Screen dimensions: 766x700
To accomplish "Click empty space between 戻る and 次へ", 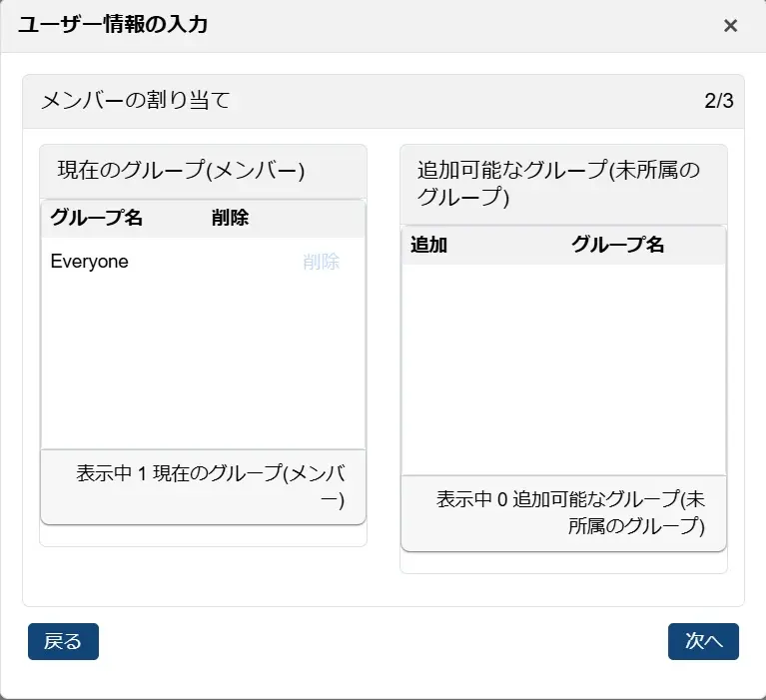I will (383, 642).
